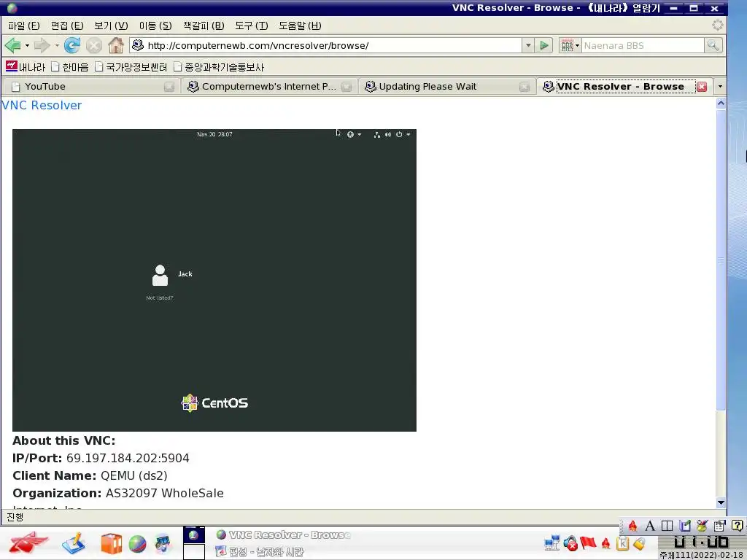
Task: Open the 내나라 bookmark
Action: 26,66
